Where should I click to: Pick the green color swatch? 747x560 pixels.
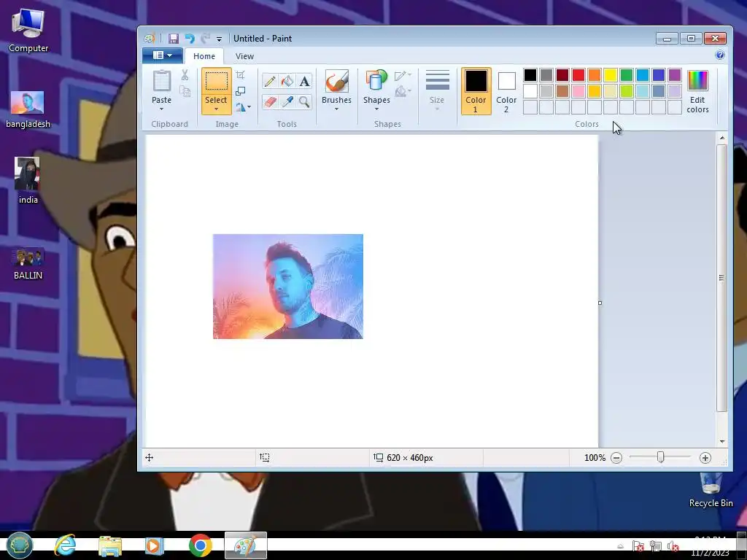pos(627,75)
